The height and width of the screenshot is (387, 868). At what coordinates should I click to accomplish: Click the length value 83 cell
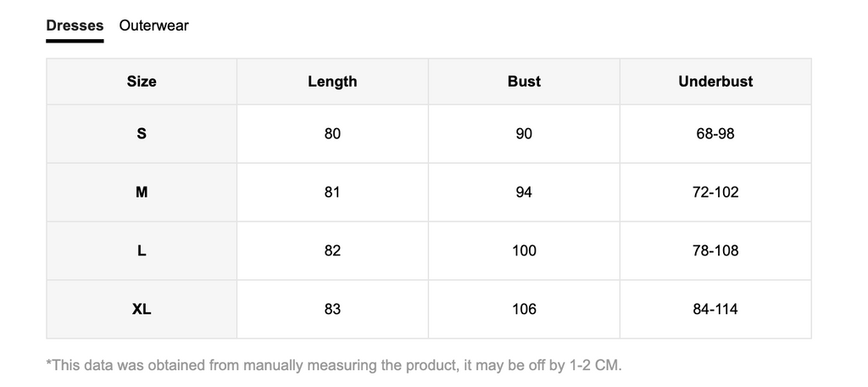(x=332, y=310)
